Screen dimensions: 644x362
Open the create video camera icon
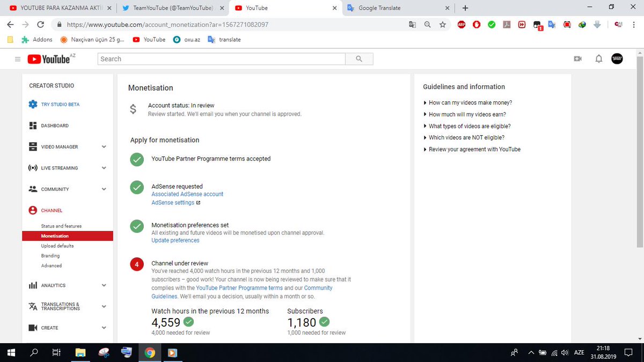(x=578, y=59)
